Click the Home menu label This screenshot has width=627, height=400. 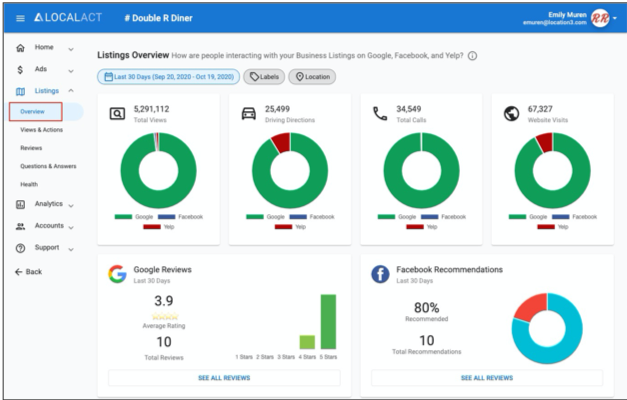[x=44, y=47]
